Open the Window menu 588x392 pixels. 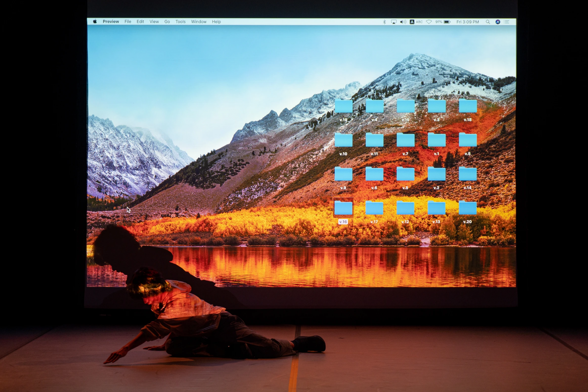click(199, 21)
